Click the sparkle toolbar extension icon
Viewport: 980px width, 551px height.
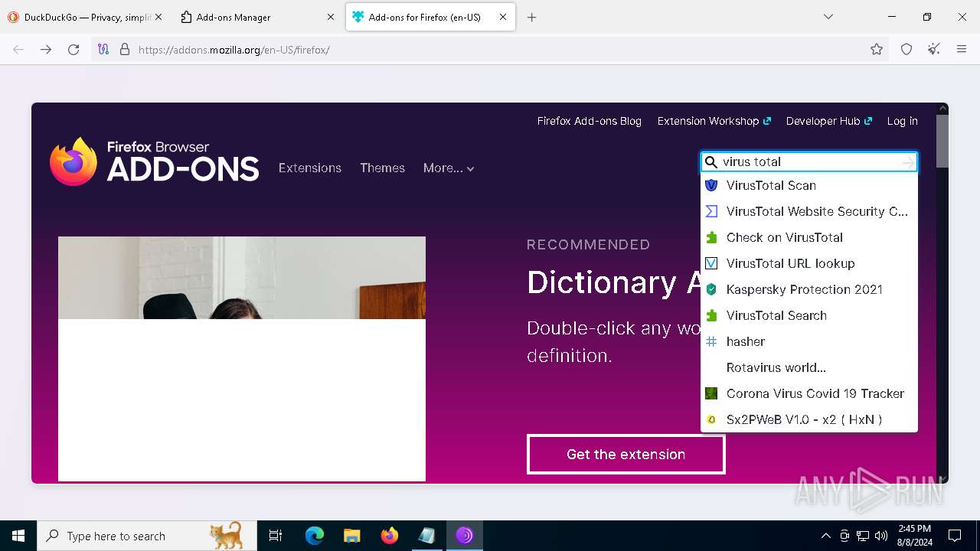click(934, 50)
